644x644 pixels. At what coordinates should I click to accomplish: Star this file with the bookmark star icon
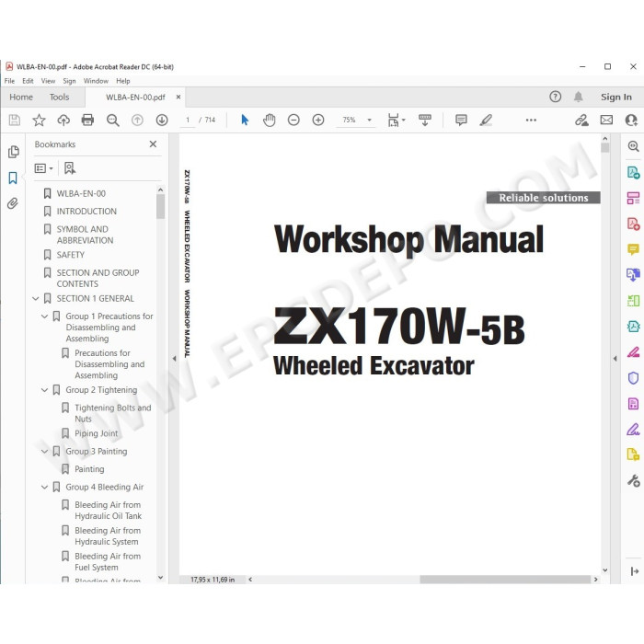(39, 120)
